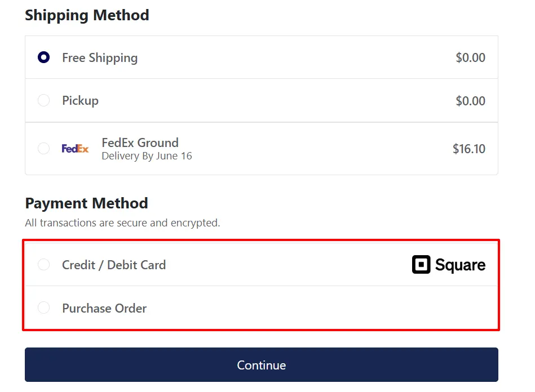Viewport: 535px width, 392px height.
Task: Click the Free Shipping label text
Action: [x=100, y=58]
